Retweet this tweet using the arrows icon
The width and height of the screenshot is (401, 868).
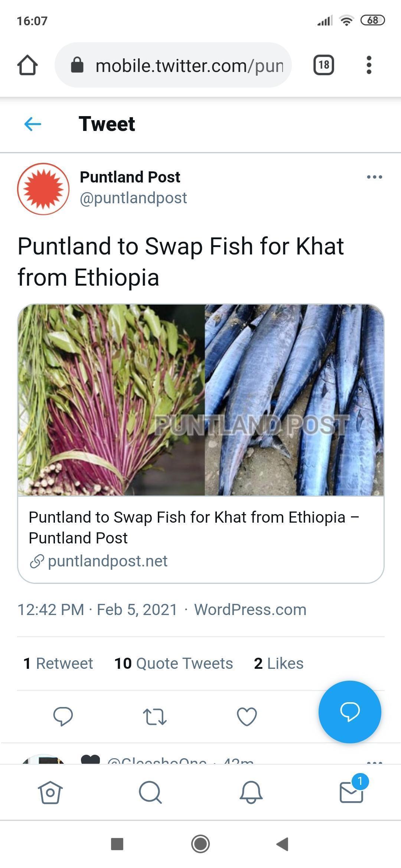pyautogui.click(x=155, y=717)
